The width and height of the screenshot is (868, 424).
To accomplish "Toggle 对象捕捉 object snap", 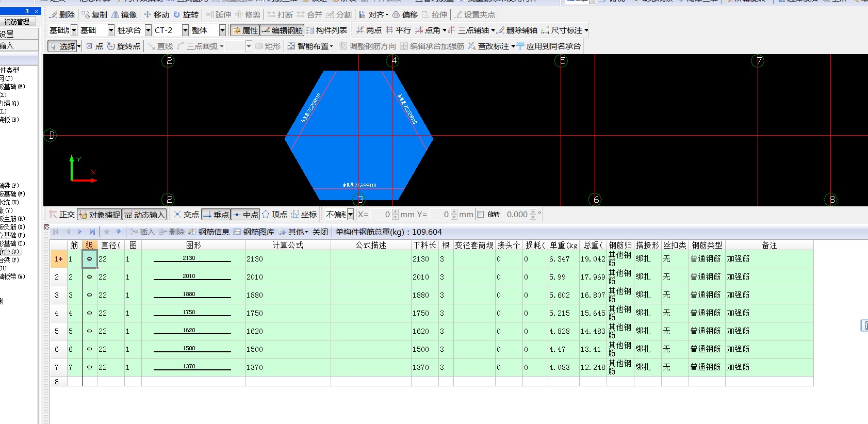I will (x=100, y=214).
